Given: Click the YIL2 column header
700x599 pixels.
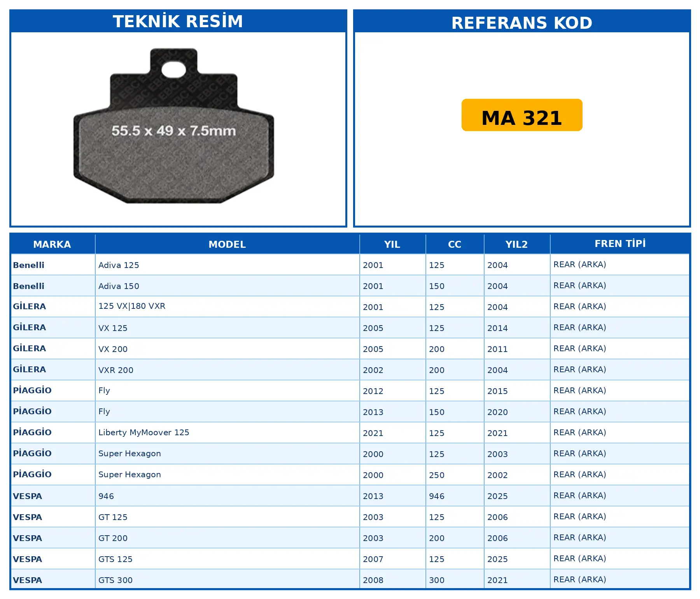Looking at the screenshot, I should [x=516, y=244].
